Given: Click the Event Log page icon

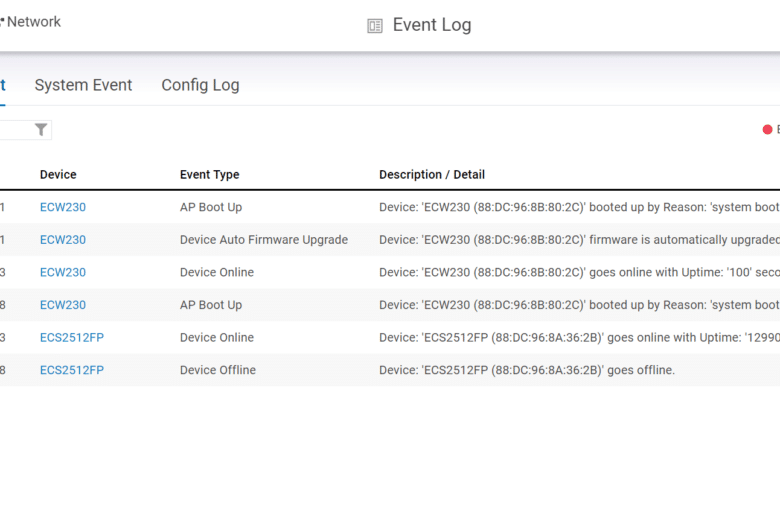Looking at the screenshot, I should (x=375, y=26).
